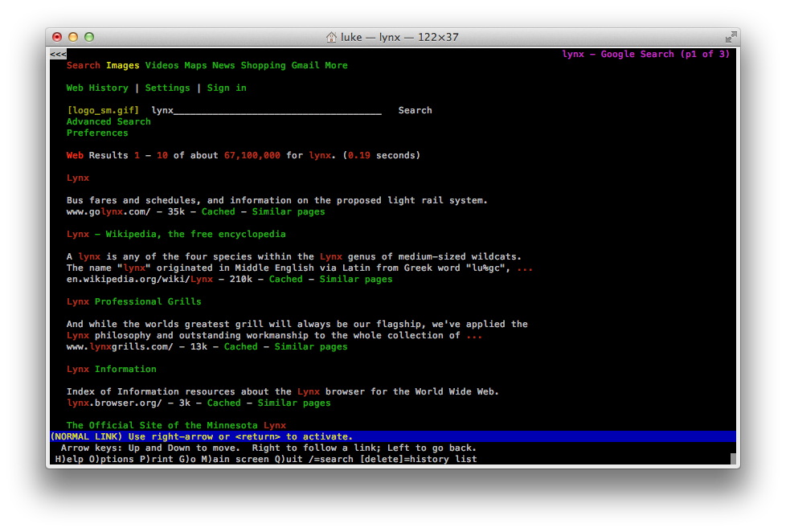
Task: Click the fullscreen arrows icon in the title bar
Action: click(x=731, y=37)
